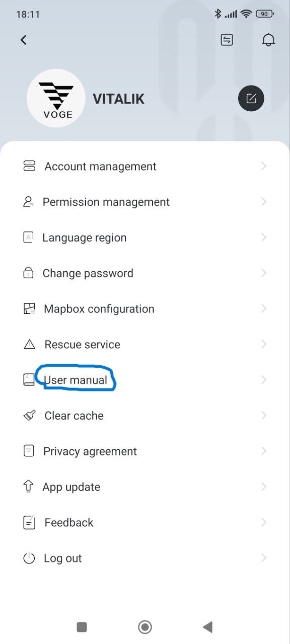
Task: Tap the VOGE profile avatar
Action: tap(56, 98)
